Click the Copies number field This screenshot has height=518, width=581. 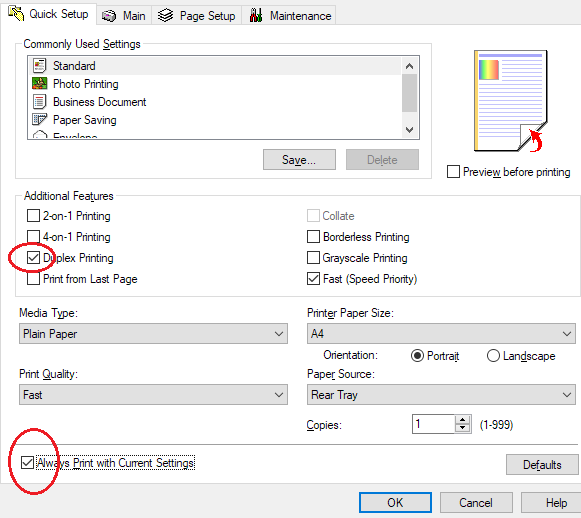[433, 424]
